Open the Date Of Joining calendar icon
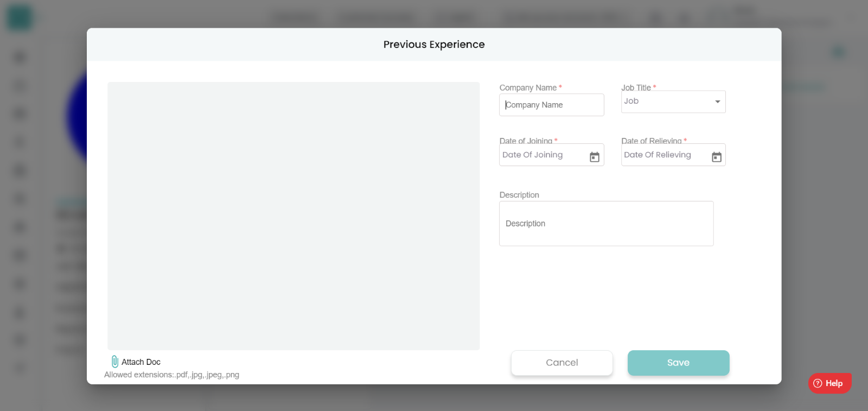The height and width of the screenshot is (411, 868). tap(595, 157)
